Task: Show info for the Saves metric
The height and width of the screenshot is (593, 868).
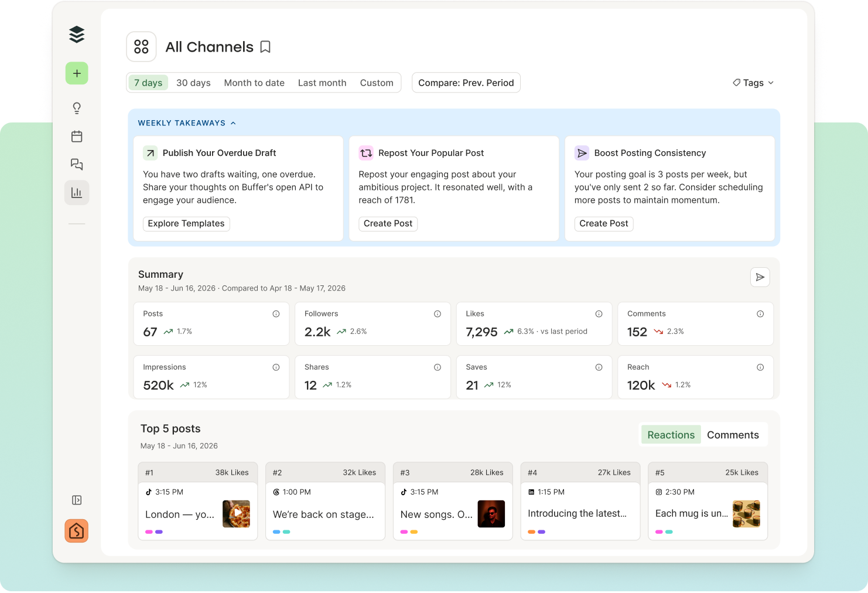Action: point(599,367)
